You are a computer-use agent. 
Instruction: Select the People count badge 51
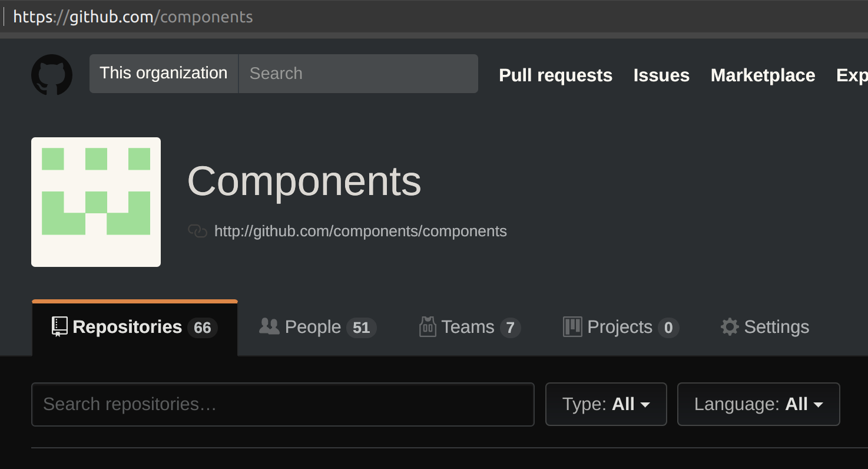point(362,328)
